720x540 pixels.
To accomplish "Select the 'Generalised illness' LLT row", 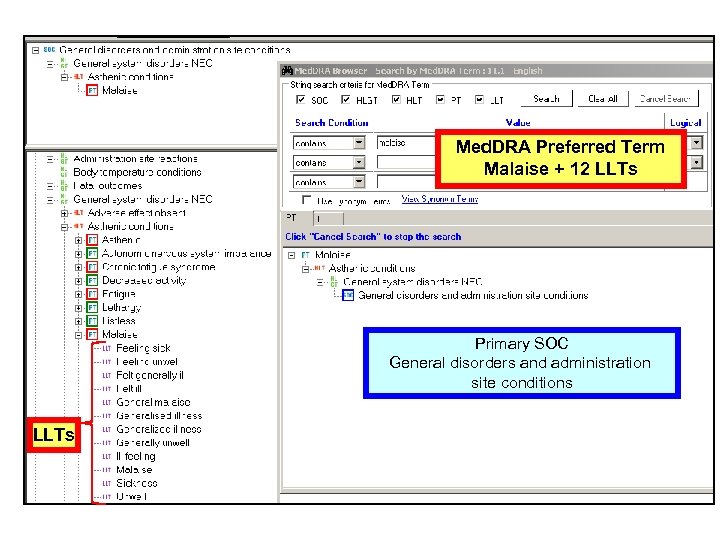I will pyautogui.click(x=159, y=416).
